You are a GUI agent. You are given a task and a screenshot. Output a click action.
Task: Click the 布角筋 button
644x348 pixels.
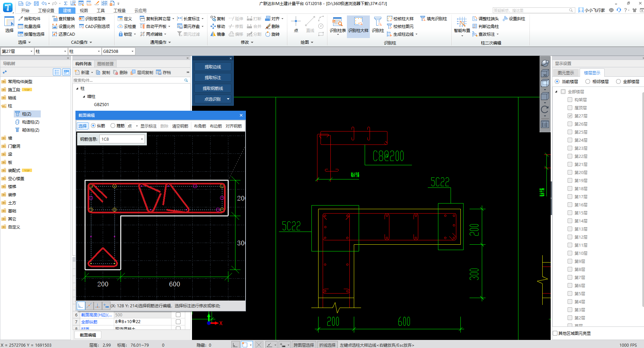200,126
